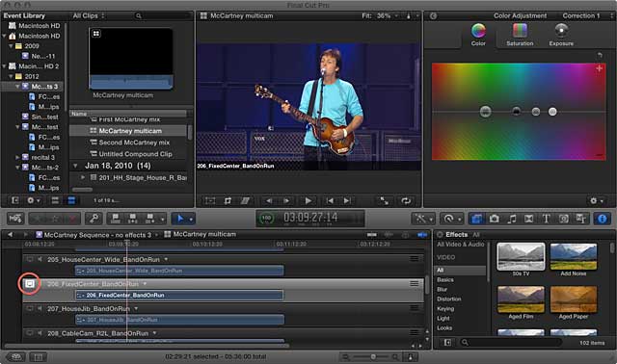Screen dimensions: 617x364
Task: Toggle the Inspector info button
Action: 602,219
